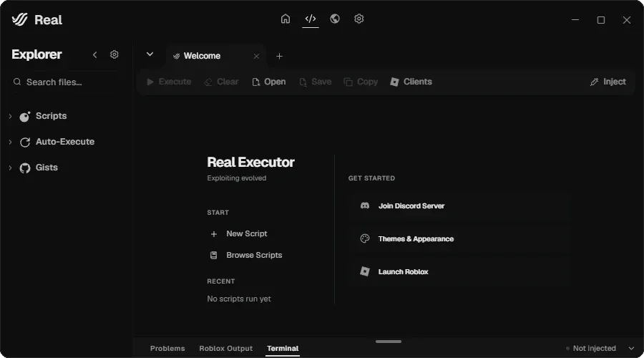Switch to the Roblox Output tab

(x=226, y=349)
